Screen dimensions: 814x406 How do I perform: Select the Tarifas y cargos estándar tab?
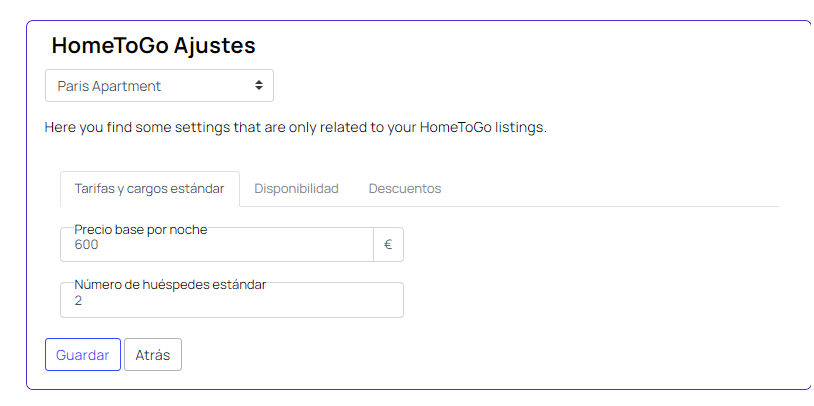click(x=150, y=189)
